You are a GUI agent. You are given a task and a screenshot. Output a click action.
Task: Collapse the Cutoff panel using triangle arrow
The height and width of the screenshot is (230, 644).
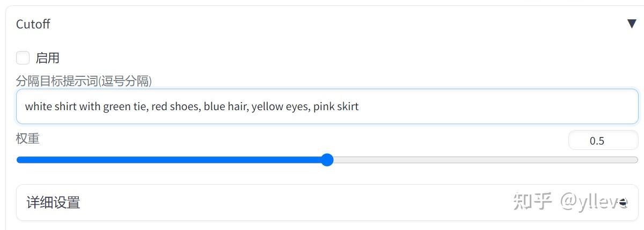point(632,24)
